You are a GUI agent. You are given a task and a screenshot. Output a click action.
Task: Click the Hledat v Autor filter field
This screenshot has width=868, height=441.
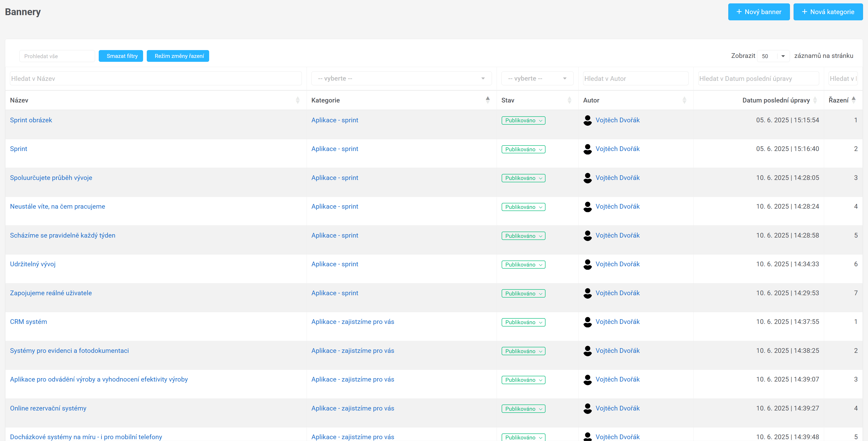(x=635, y=78)
